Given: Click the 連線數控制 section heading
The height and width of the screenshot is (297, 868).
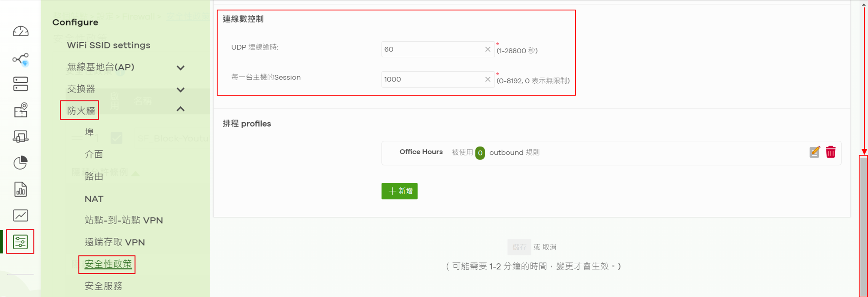Looking at the screenshot, I should pyautogui.click(x=243, y=19).
